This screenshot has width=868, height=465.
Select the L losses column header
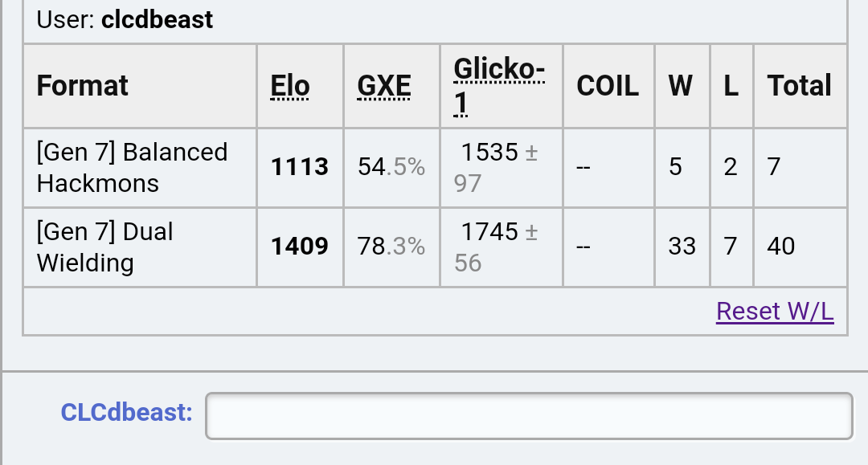[731, 86]
